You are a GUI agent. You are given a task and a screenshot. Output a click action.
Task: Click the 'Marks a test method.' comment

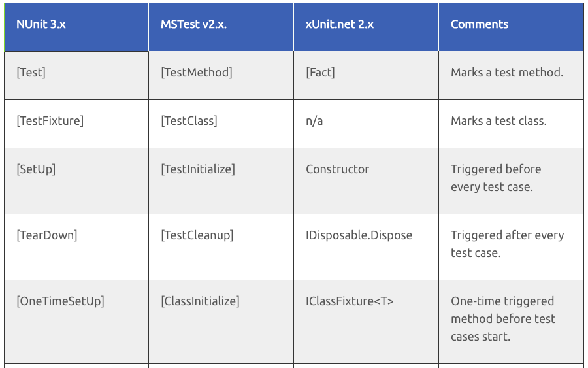pyautogui.click(x=506, y=73)
